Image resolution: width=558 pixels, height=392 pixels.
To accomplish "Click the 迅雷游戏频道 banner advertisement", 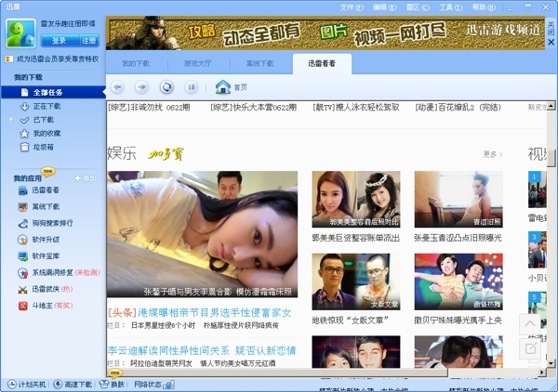I will [x=325, y=33].
